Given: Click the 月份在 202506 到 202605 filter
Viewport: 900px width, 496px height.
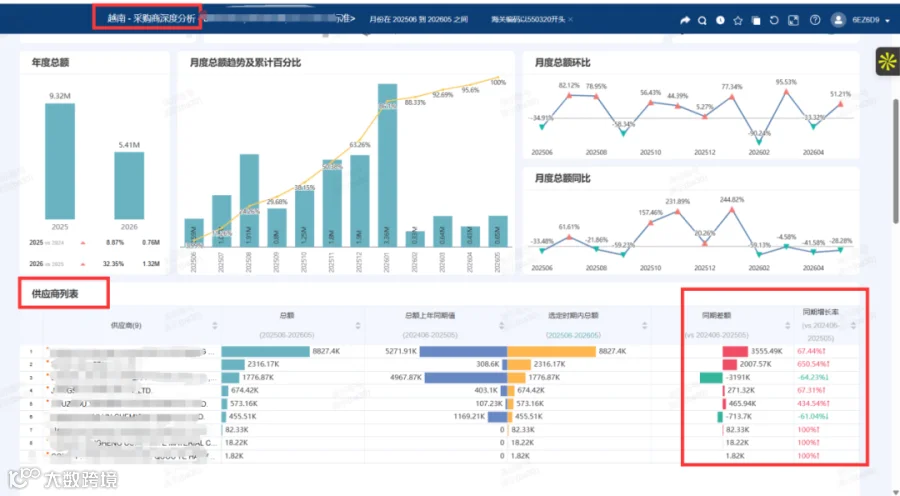Looking at the screenshot, I should [x=418, y=20].
